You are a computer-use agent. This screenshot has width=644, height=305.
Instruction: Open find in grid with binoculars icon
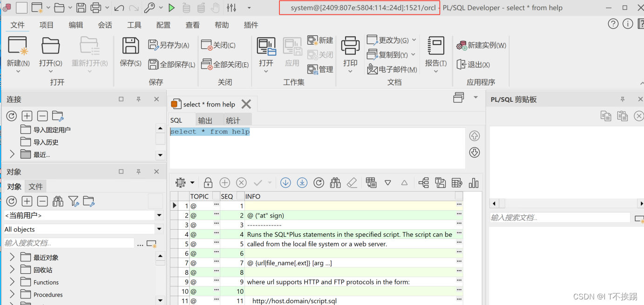335,182
